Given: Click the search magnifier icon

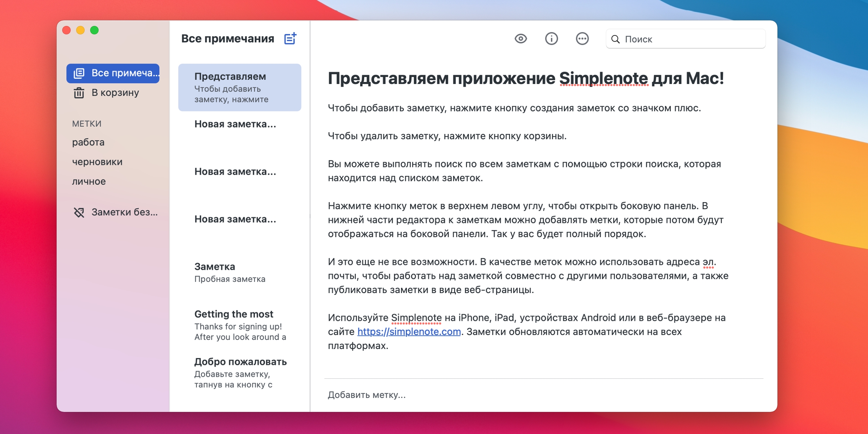Looking at the screenshot, I should click(615, 39).
